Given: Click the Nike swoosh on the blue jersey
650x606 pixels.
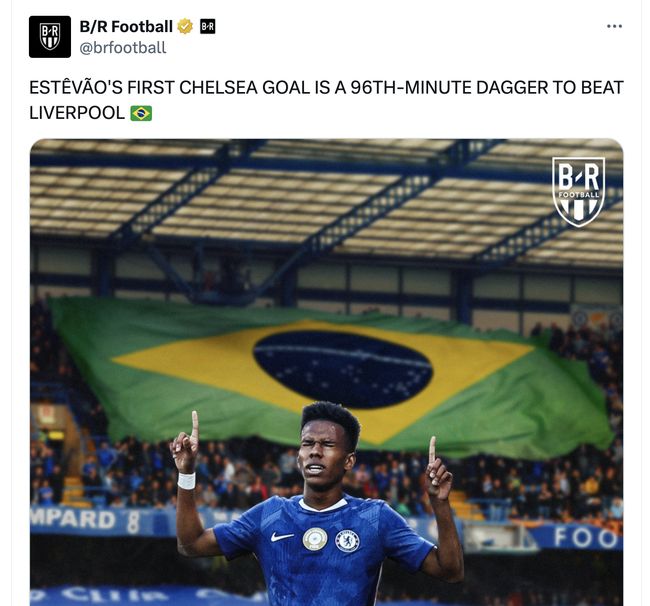Looking at the screenshot, I should [x=282, y=537].
